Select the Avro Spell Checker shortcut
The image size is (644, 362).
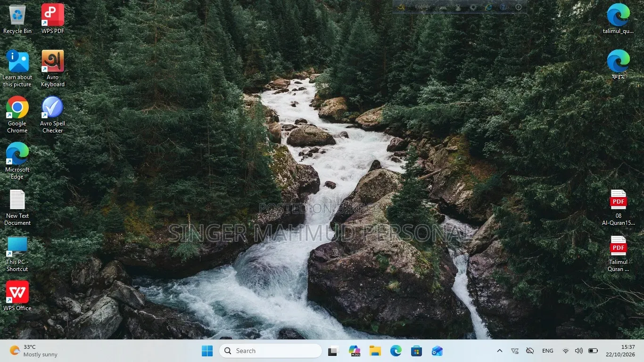click(x=53, y=115)
